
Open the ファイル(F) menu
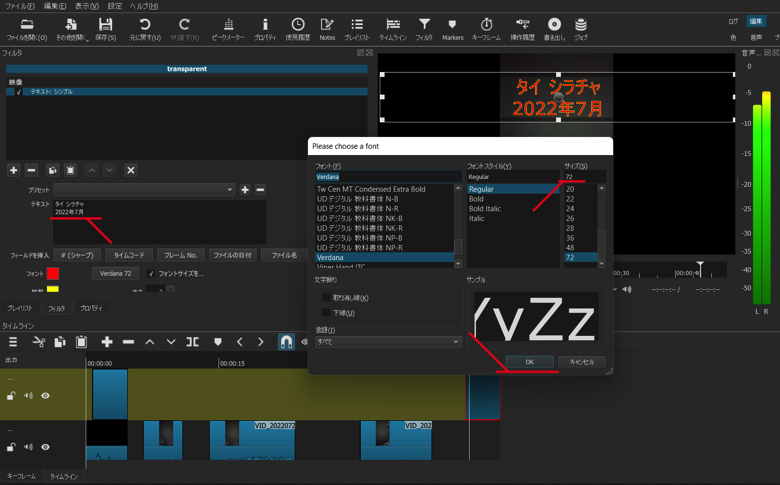(20, 6)
